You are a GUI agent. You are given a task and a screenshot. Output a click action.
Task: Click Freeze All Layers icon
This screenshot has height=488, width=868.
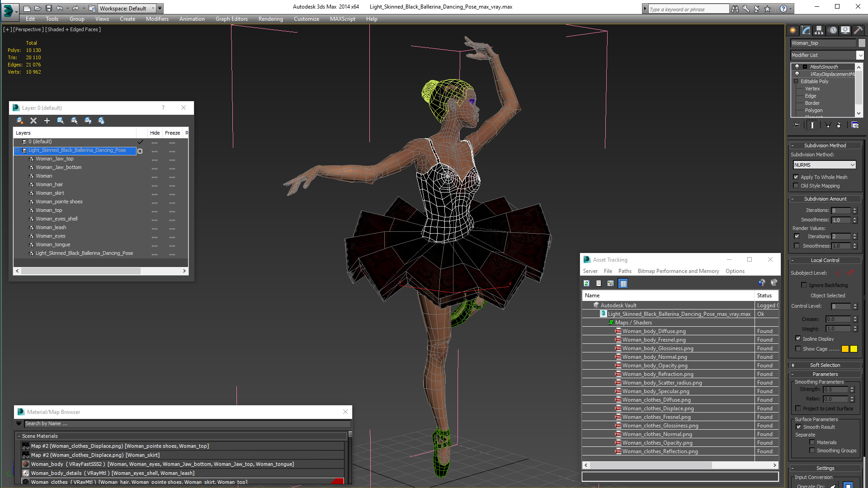point(101,121)
